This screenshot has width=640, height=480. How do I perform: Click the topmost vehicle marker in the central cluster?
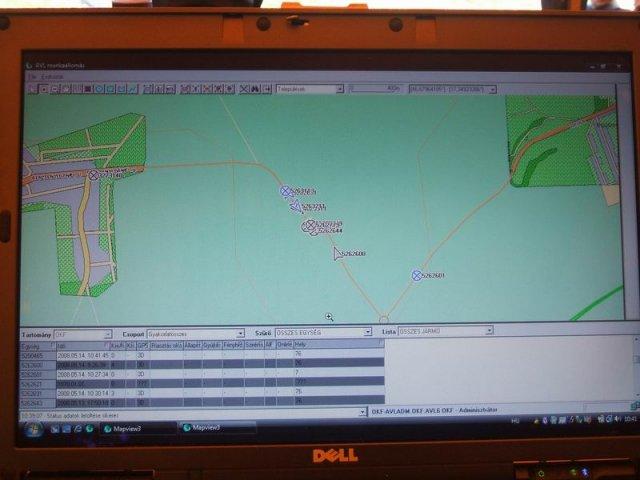click(x=286, y=190)
